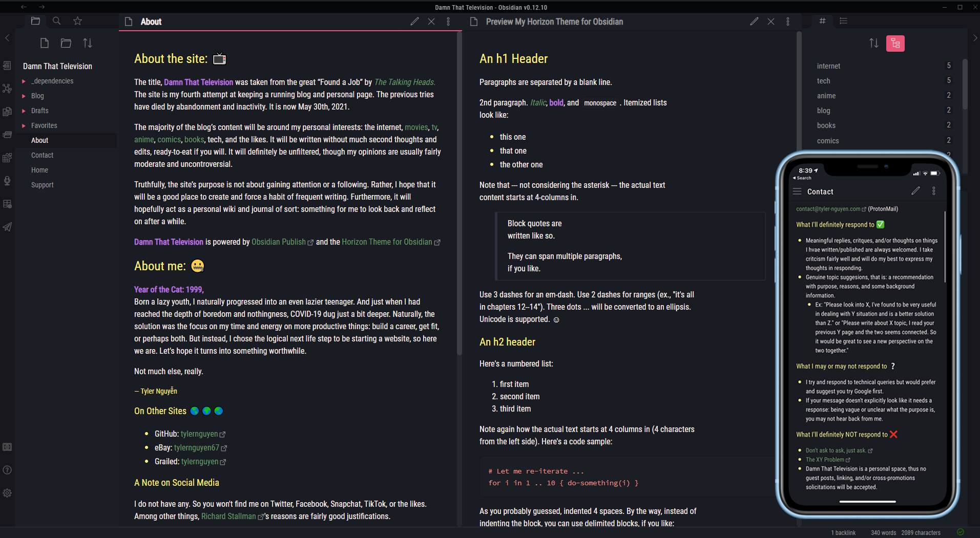
Task: Open the publish changes paper plane icon
Action: (7, 227)
